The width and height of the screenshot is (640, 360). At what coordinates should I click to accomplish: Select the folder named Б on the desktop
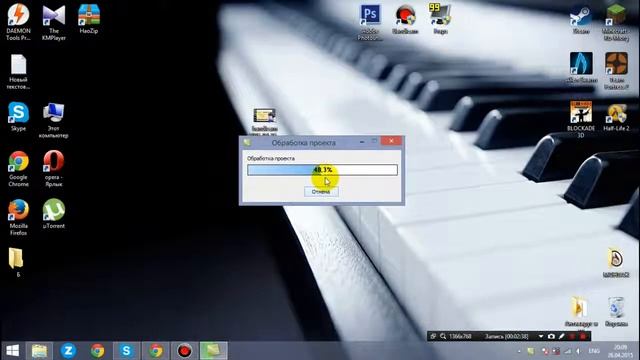pyautogui.click(x=17, y=262)
